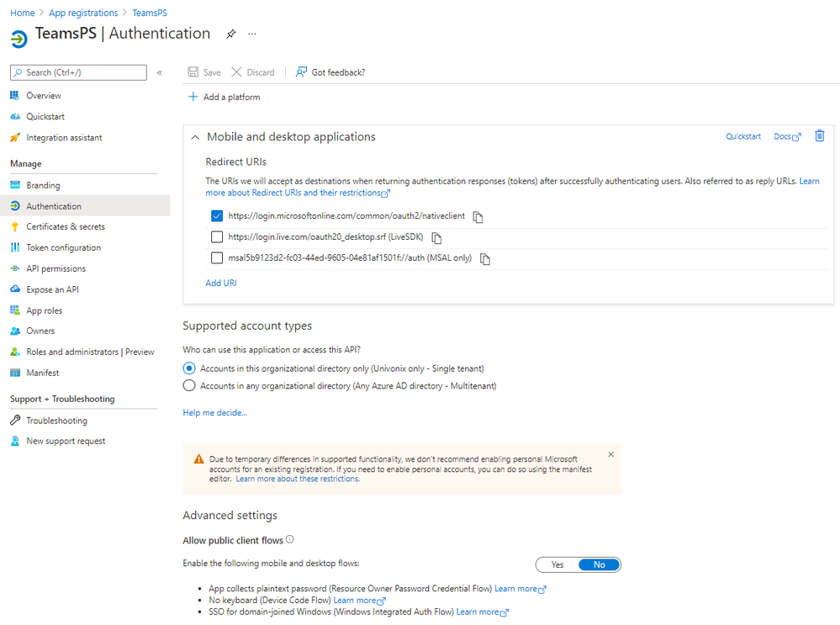Click the Quickstart cloud icon in sidebar
This screenshot has height=625, width=840.
coord(15,116)
